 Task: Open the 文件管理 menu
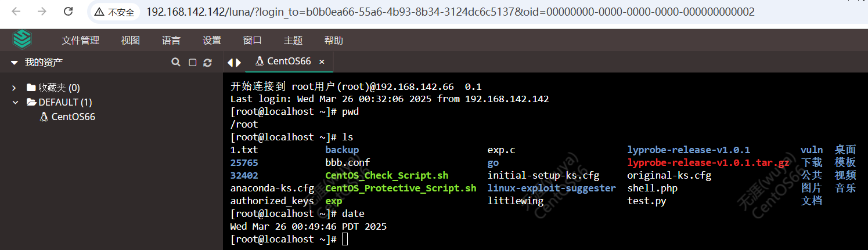point(81,41)
